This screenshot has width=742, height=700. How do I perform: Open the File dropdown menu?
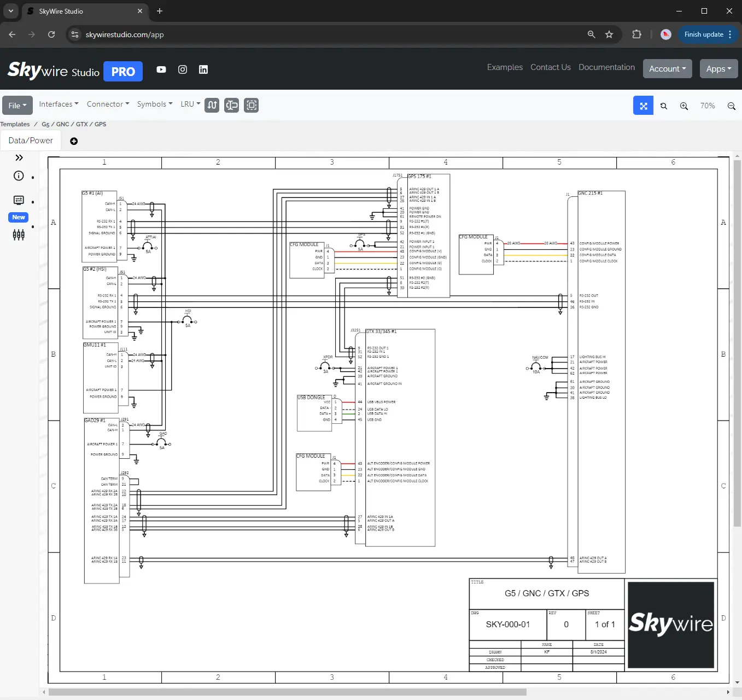coord(17,106)
